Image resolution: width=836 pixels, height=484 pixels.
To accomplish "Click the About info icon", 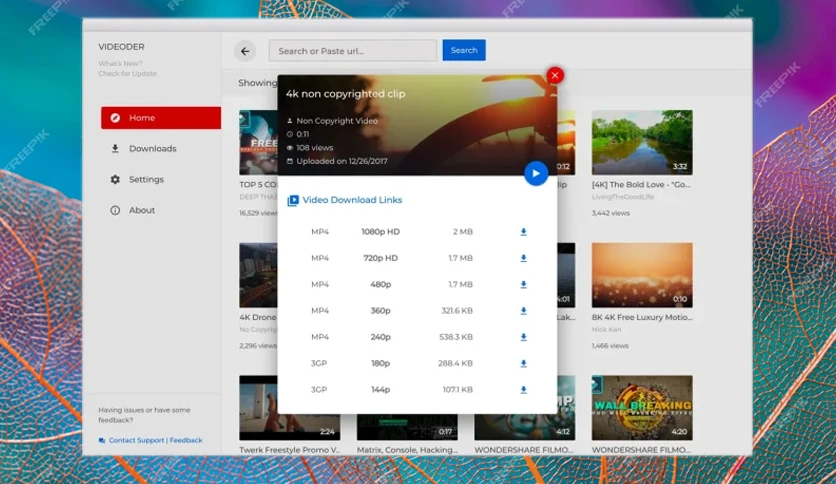I will pos(115,211).
